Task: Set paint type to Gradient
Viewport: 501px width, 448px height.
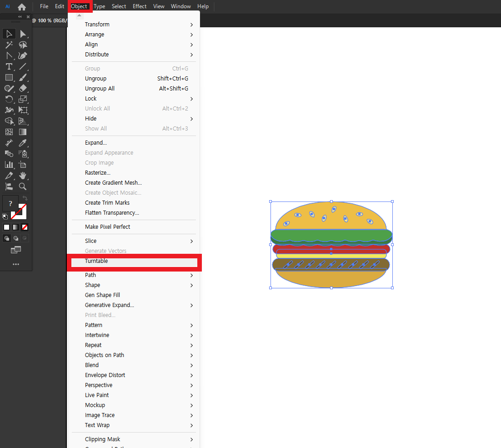Action: pyautogui.click(x=15, y=227)
